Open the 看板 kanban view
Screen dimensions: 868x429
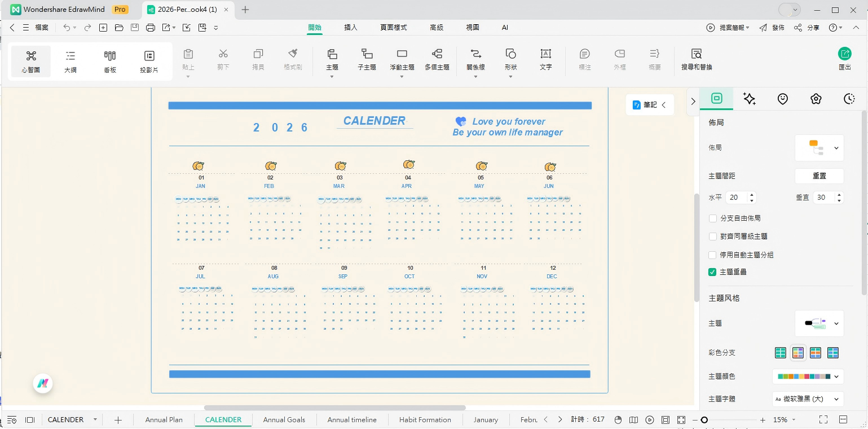110,61
